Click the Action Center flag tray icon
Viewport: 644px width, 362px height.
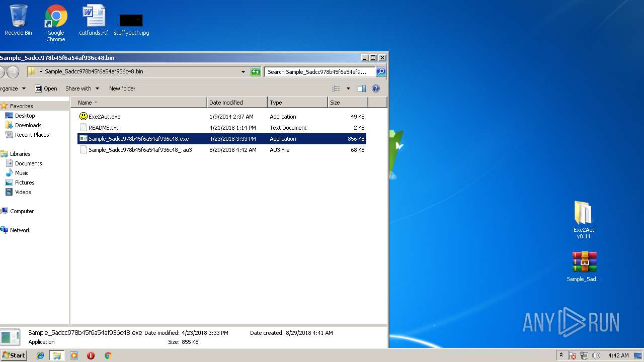click(x=572, y=355)
